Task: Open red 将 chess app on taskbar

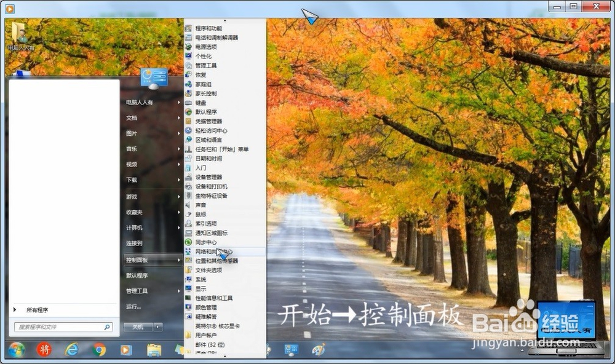Action: tap(44, 349)
